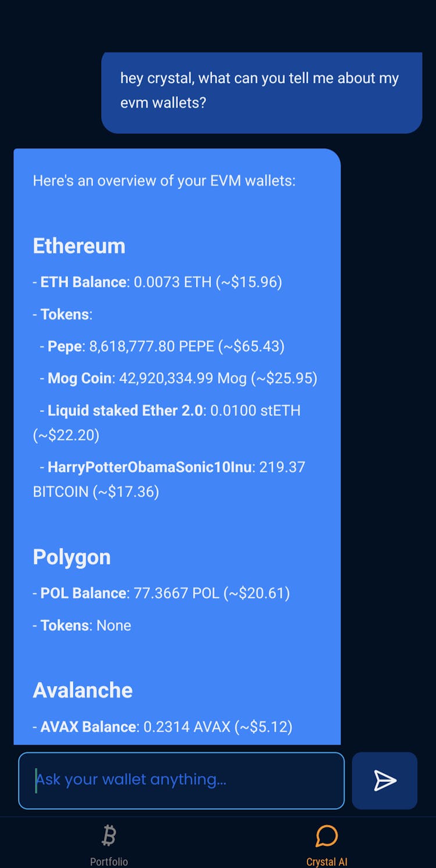Image resolution: width=436 pixels, height=868 pixels.
Task: Select the Mog Coin token entry
Action: (178, 378)
